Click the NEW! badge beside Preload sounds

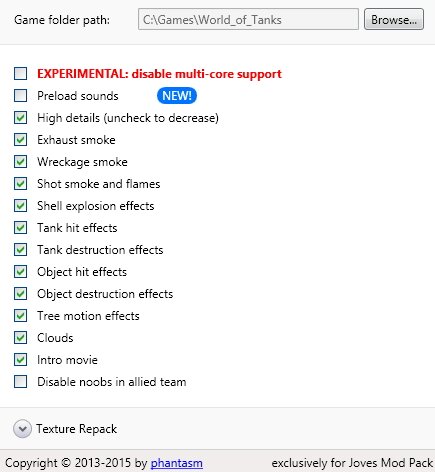coord(177,96)
